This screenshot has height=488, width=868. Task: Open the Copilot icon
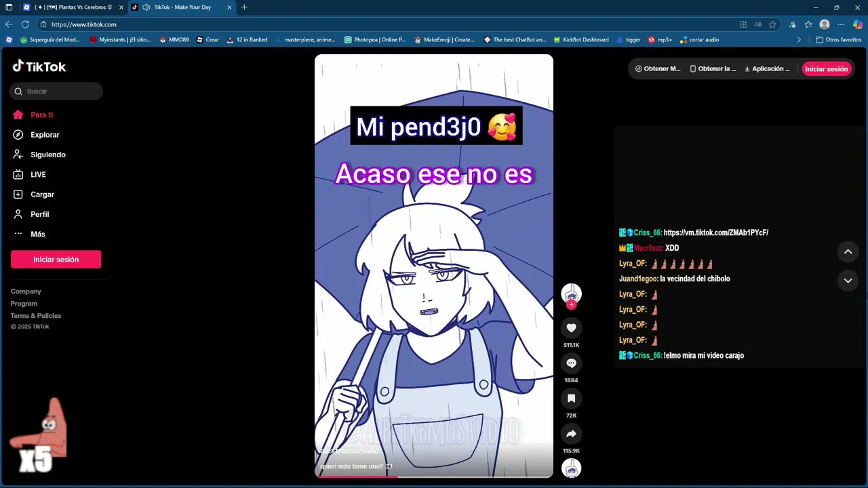[858, 24]
